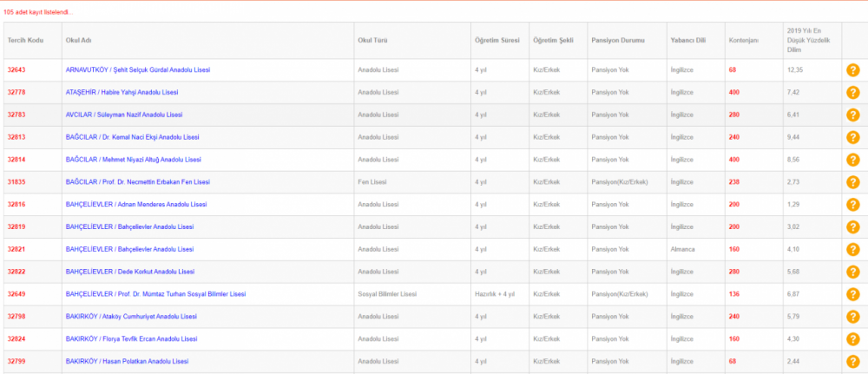Click the Yabancı Dili column header
Image resolution: width=868 pixels, height=374 pixels.
pyautogui.click(x=686, y=41)
